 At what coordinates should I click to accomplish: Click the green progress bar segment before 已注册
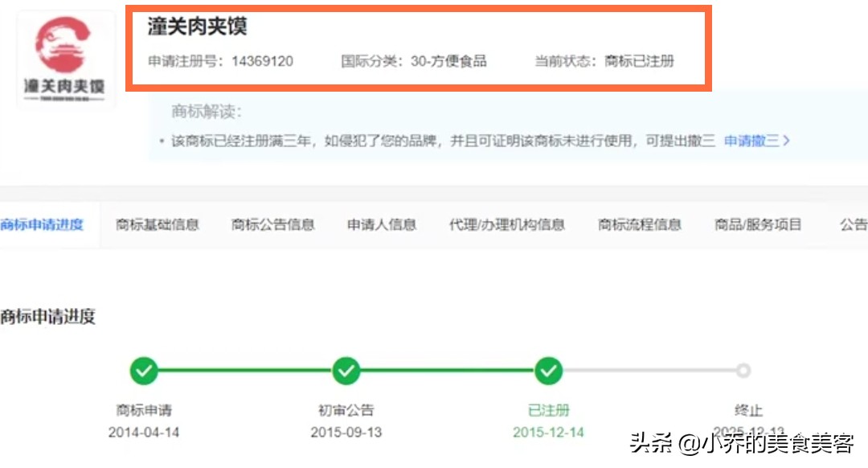click(x=447, y=371)
